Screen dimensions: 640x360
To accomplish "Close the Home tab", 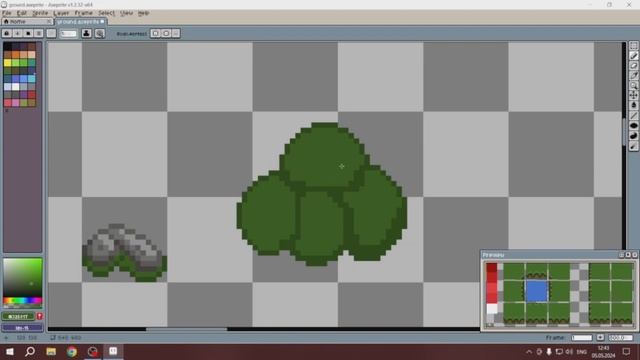I will click(x=49, y=21).
